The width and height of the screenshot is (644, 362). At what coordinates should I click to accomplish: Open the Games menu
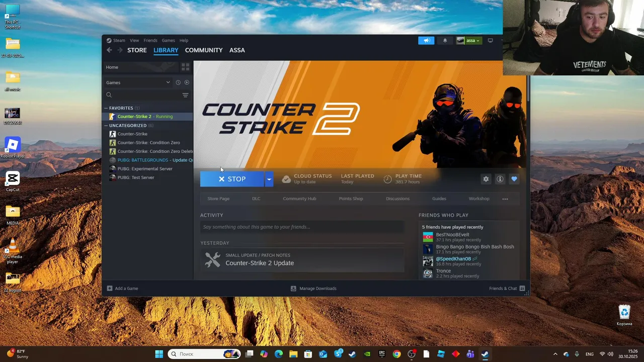168,40
